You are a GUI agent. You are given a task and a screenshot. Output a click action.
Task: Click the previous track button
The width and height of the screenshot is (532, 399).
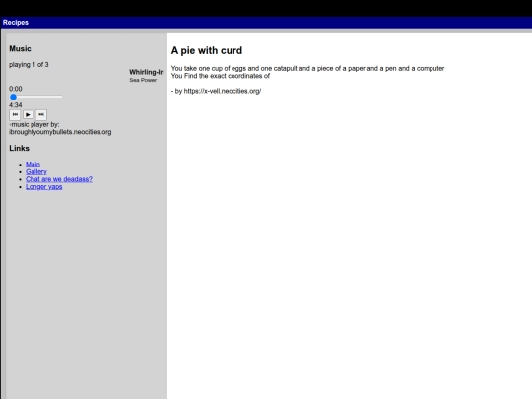(15, 114)
